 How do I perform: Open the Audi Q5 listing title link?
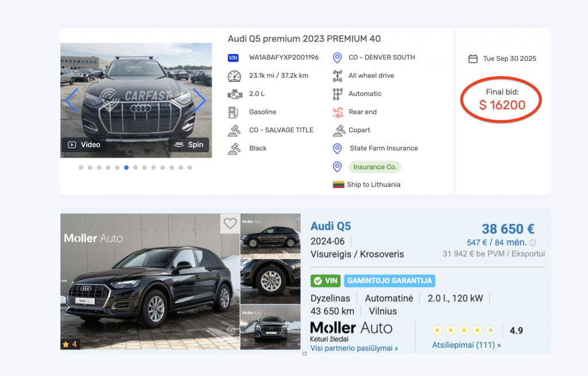coord(330,226)
